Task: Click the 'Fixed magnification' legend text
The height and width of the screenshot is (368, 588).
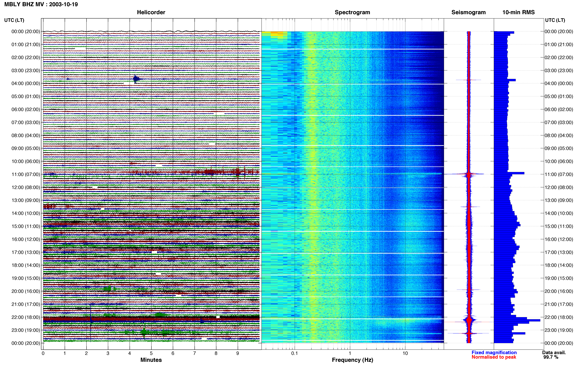Action: tap(494, 352)
